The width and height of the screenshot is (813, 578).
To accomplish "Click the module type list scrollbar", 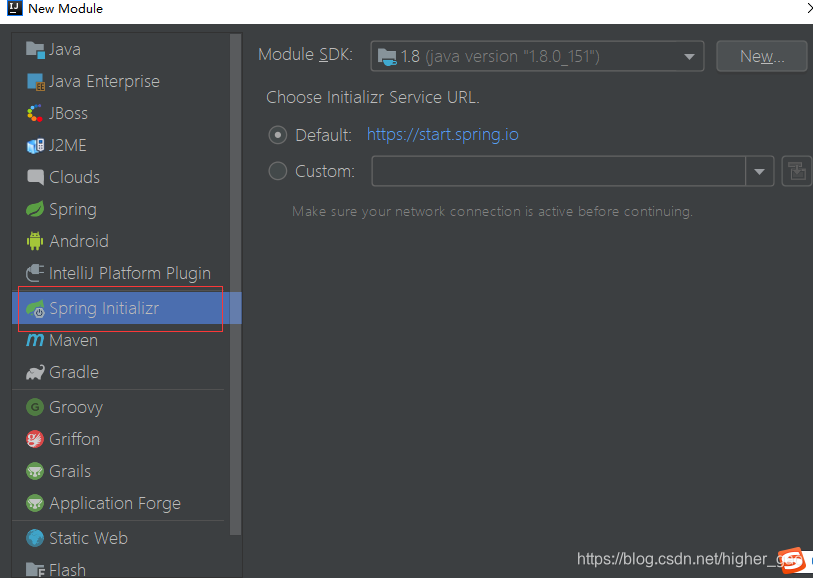I will click(235, 284).
